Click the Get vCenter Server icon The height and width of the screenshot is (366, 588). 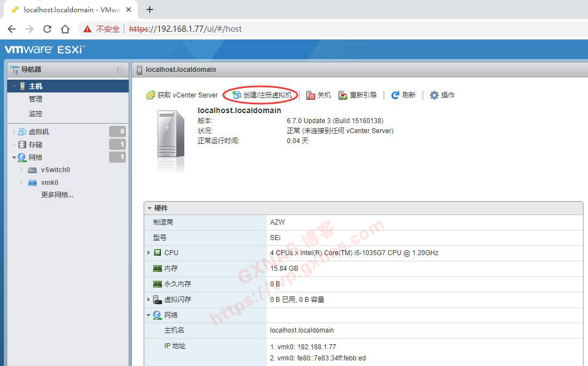[150, 95]
